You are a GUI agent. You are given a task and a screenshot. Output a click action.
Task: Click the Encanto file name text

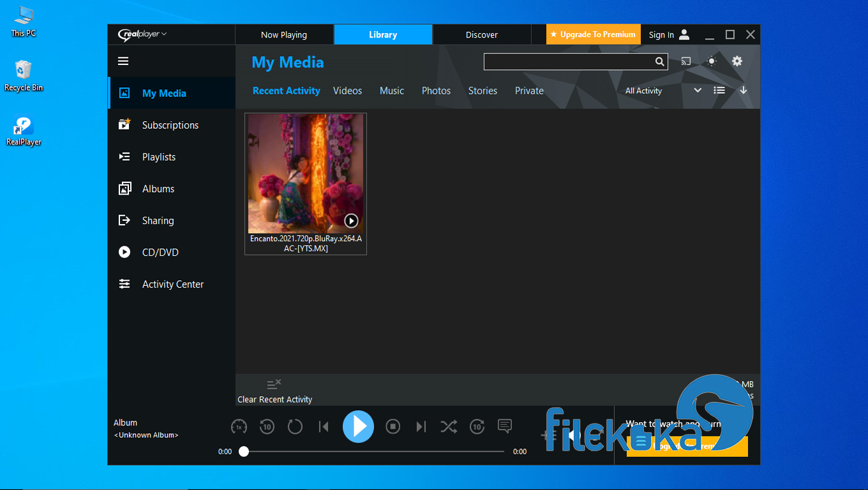306,243
